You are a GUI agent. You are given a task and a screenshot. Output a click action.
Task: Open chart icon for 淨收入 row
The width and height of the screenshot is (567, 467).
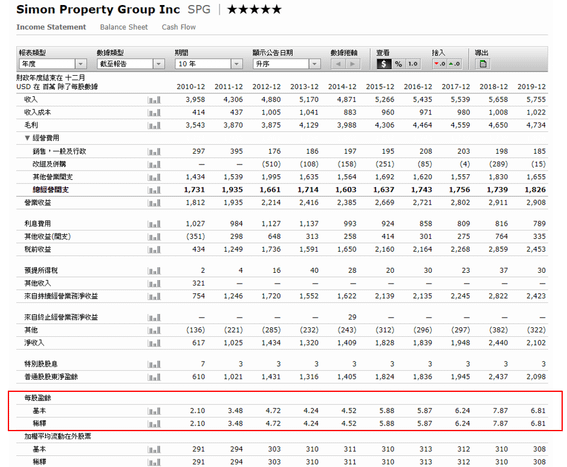coord(154,343)
